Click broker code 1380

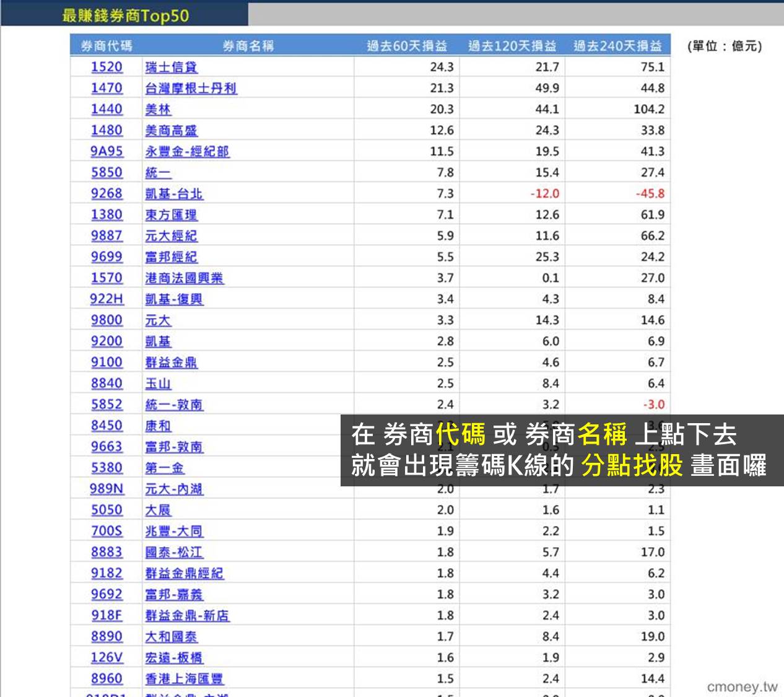[x=107, y=214]
